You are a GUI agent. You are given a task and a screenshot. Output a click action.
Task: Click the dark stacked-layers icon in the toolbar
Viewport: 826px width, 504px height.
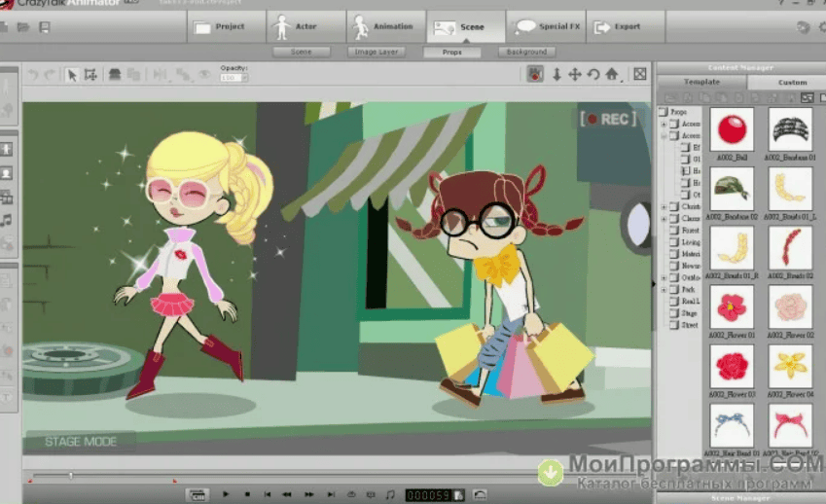coord(114,75)
